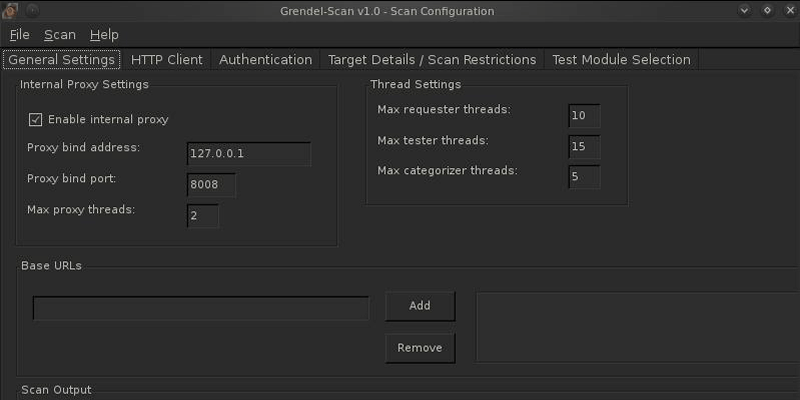Open the Scan menu
This screenshot has width=800, height=400.
tap(60, 35)
